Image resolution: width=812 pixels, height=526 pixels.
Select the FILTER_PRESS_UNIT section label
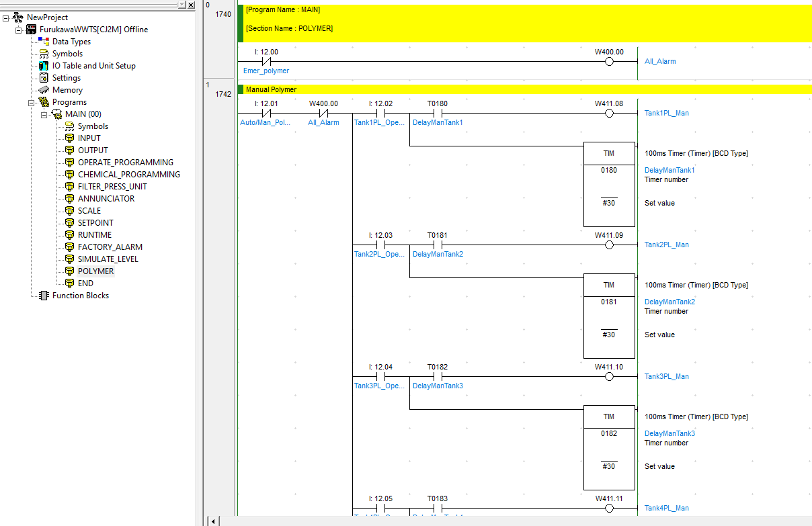coord(112,187)
